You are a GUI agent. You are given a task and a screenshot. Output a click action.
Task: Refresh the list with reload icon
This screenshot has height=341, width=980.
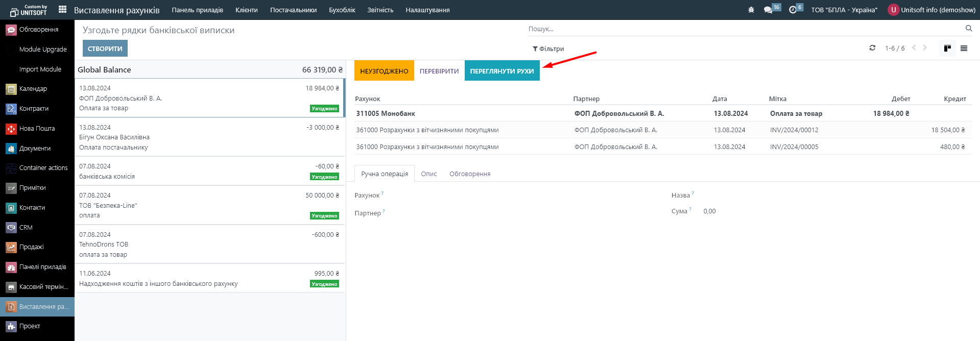(x=872, y=48)
